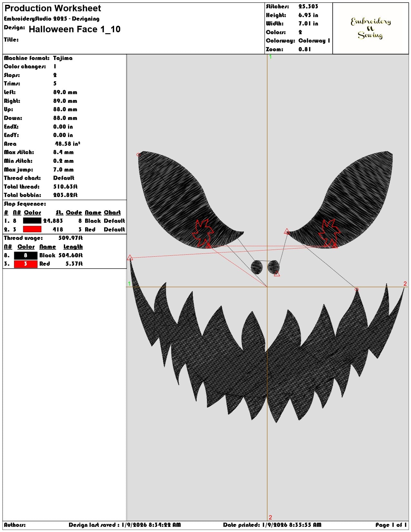The image size is (411, 532).
Task: Select the red thread usage swatch numbered 3
Action: [26, 264]
